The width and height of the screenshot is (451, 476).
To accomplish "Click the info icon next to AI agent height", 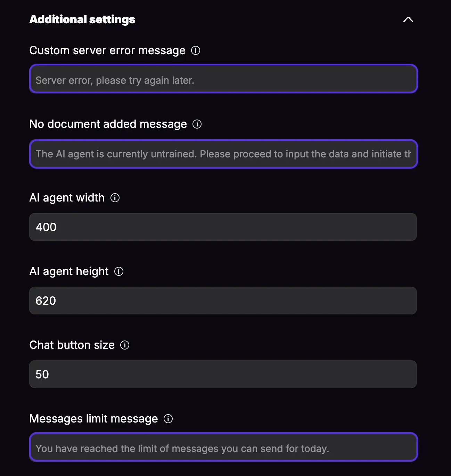I will click(119, 271).
